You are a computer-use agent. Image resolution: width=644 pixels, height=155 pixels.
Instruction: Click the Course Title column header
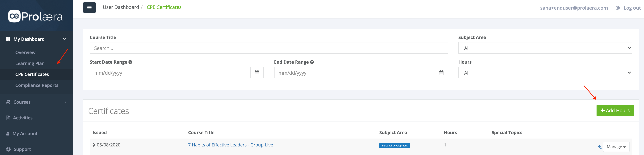(x=201, y=132)
